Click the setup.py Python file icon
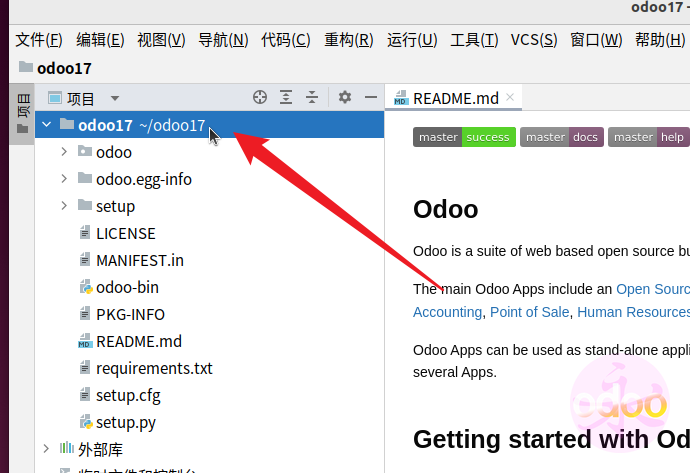Image resolution: width=690 pixels, height=473 pixels. (x=85, y=422)
